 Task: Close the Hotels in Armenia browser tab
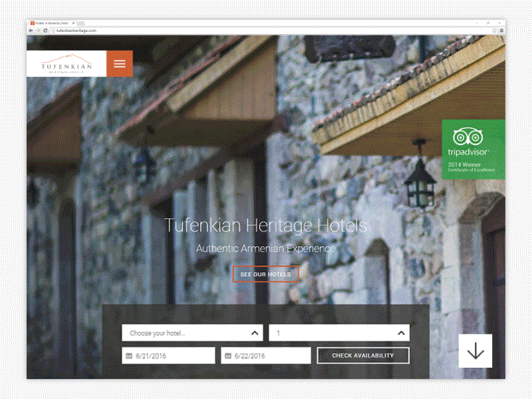(x=73, y=23)
